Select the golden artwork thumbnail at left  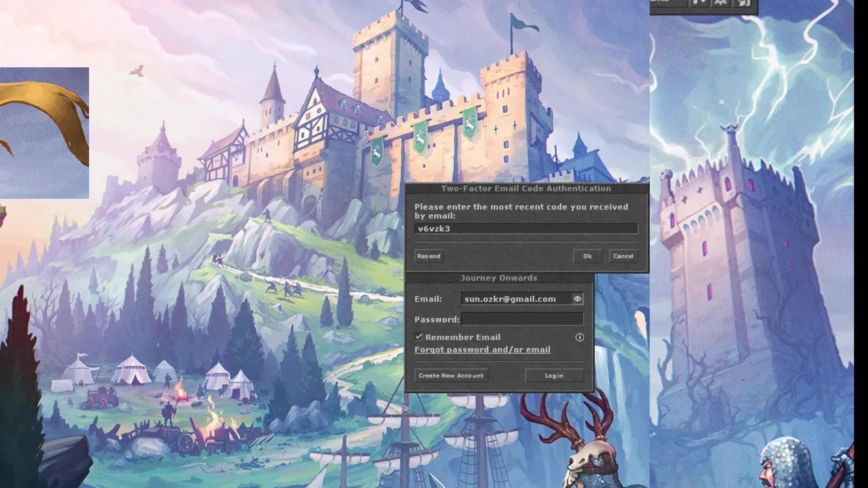[44, 133]
